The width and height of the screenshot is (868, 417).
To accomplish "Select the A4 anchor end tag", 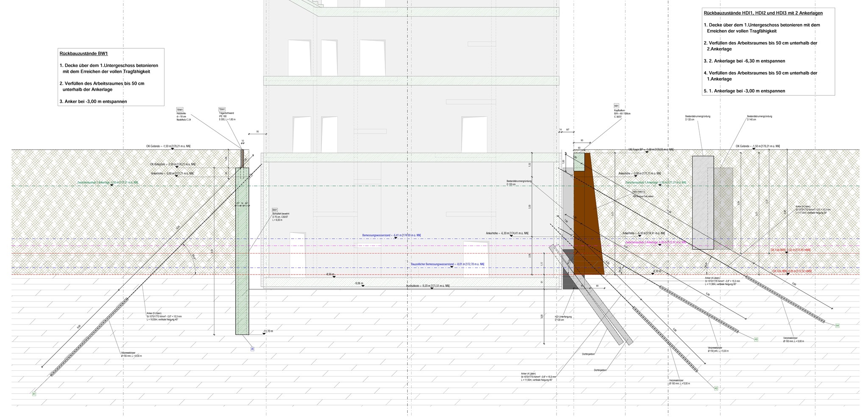I will pyautogui.click(x=837, y=326).
